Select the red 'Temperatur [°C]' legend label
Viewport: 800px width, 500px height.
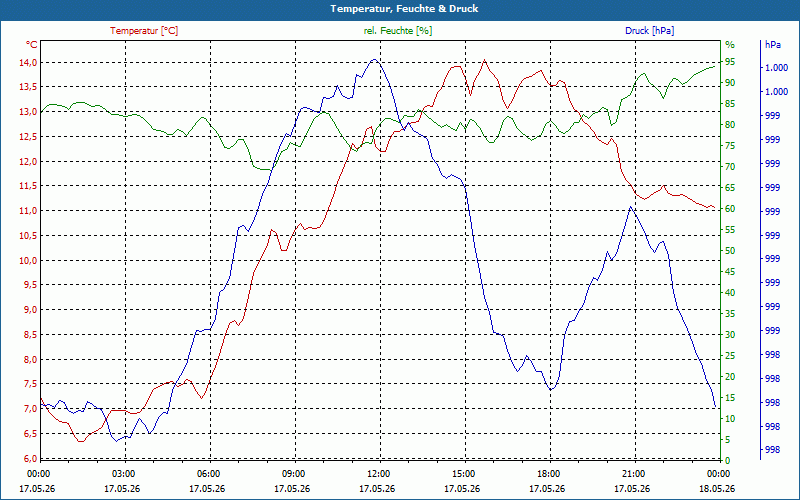(144, 31)
